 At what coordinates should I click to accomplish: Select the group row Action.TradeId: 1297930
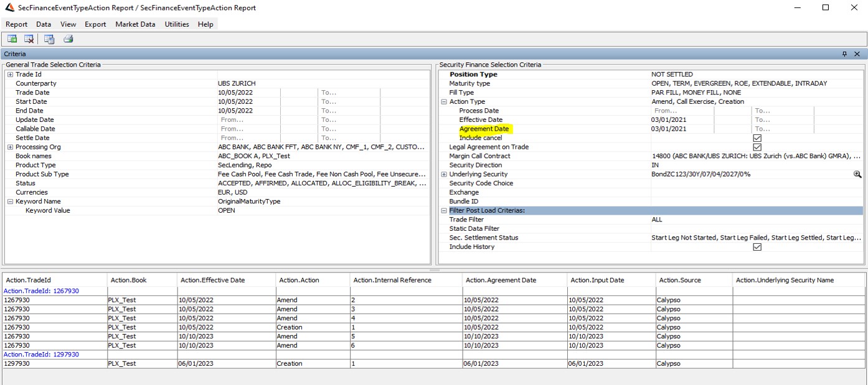[41, 355]
